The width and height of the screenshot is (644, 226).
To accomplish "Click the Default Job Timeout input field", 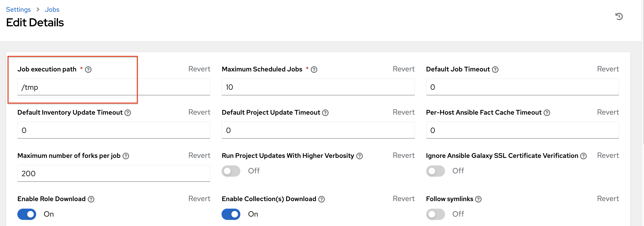I will click(x=522, y=87).
